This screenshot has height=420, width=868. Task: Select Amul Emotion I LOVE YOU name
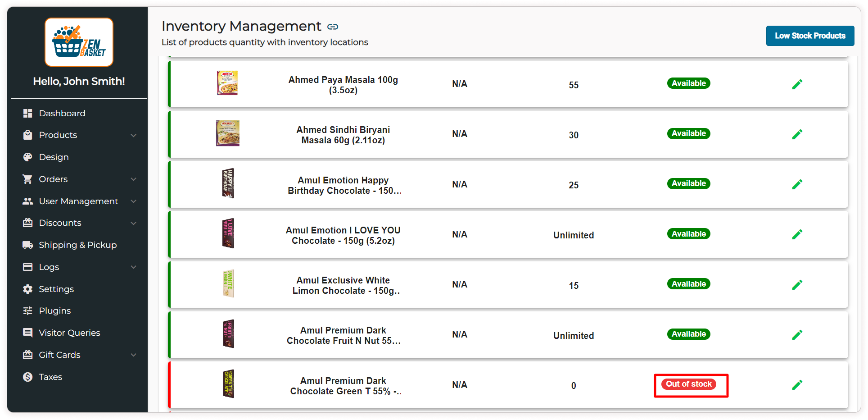point(343,235)
